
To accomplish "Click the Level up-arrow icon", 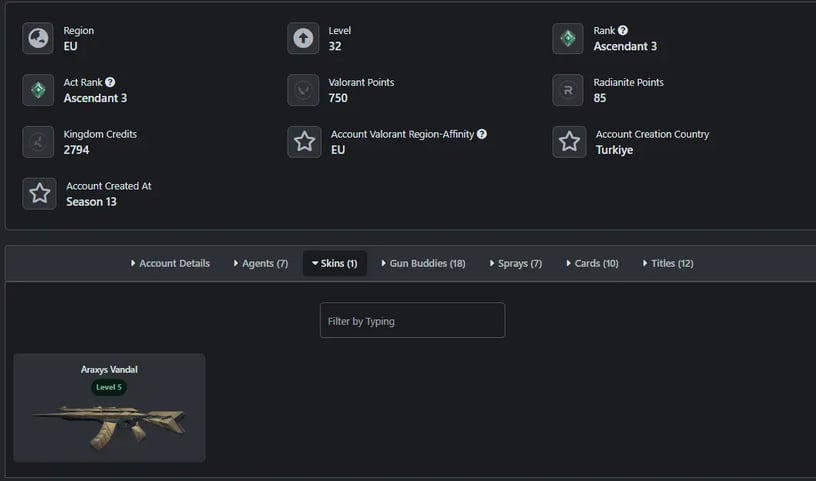I will [303, 38].
